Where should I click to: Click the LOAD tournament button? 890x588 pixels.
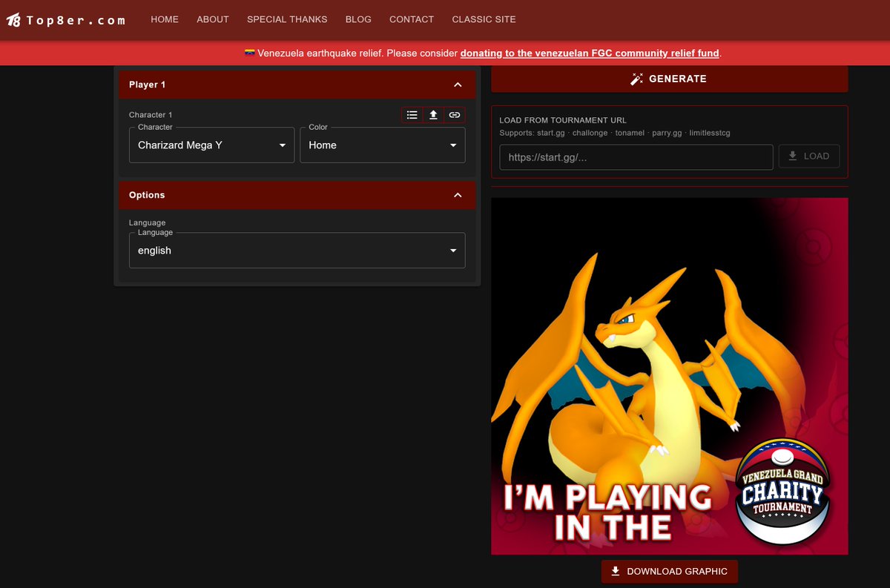[x=809, y=156]
